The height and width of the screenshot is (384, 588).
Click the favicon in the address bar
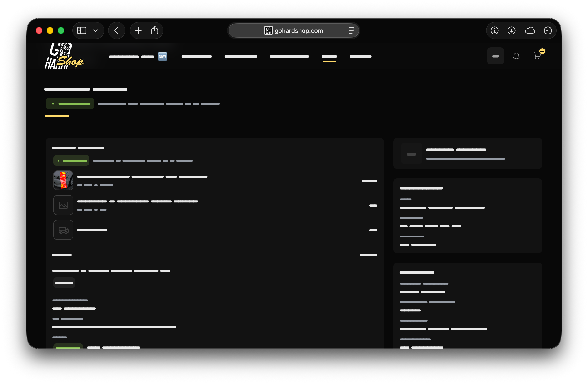point(268,30)
